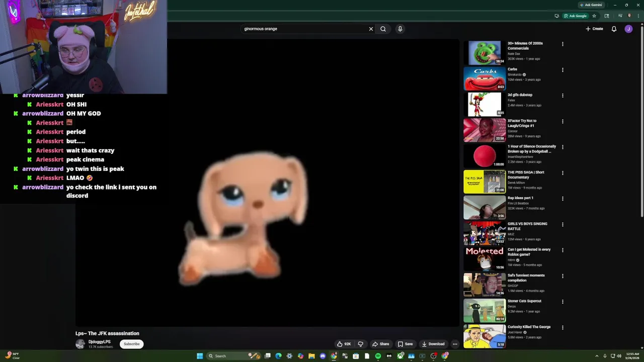Open DjdoggyLPS channel name link
Image resolution: width=644 pixels, height=362 pixels.
(100, 342)
